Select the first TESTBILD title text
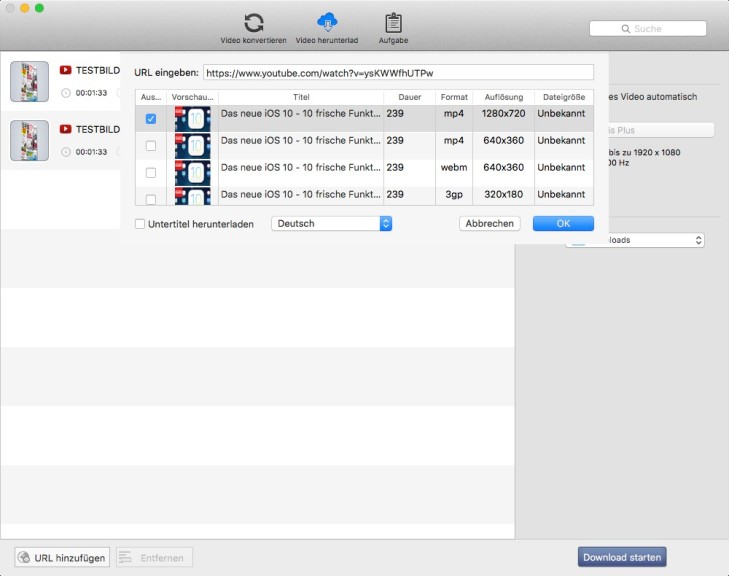The height and width of the screenshot is (576, 729). pos(98,70)
